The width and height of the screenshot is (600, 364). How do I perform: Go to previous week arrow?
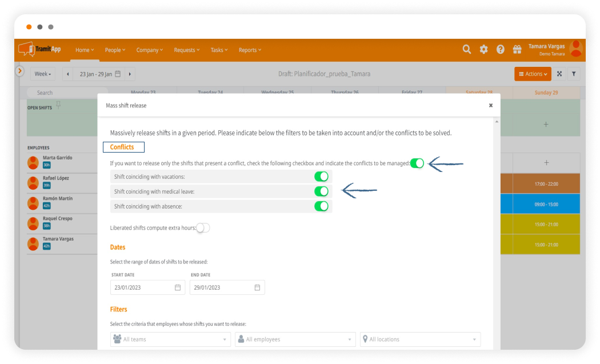point(68,74)
